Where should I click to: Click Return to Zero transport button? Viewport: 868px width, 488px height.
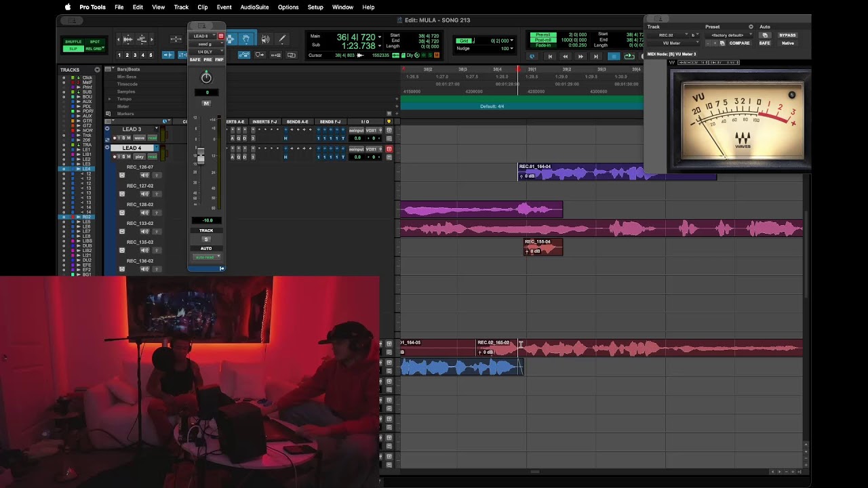point(550,56)
